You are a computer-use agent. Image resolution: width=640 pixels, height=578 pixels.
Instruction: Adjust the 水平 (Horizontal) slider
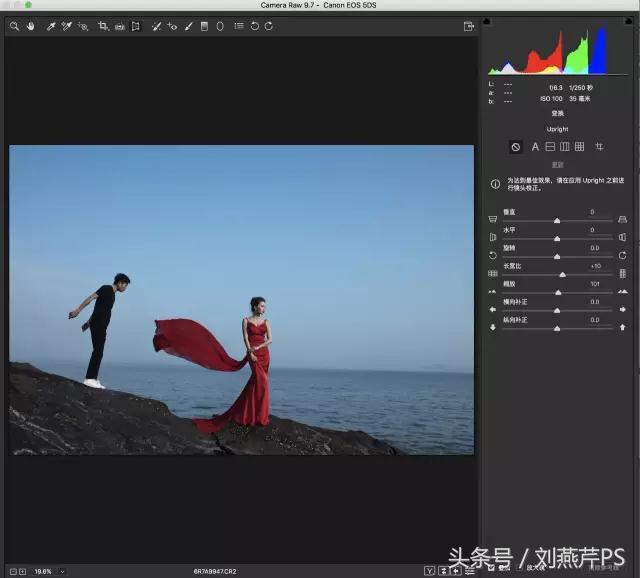tap(557, 239)
